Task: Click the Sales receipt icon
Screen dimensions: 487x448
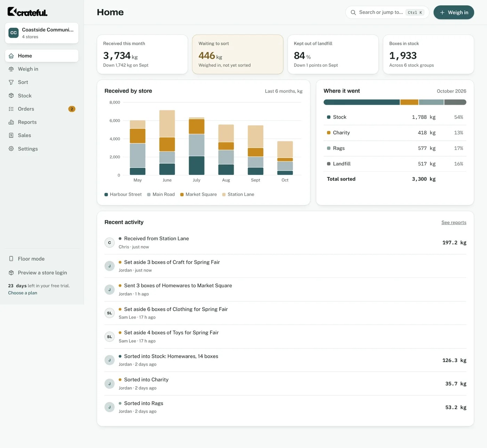Action: point(11,135)
